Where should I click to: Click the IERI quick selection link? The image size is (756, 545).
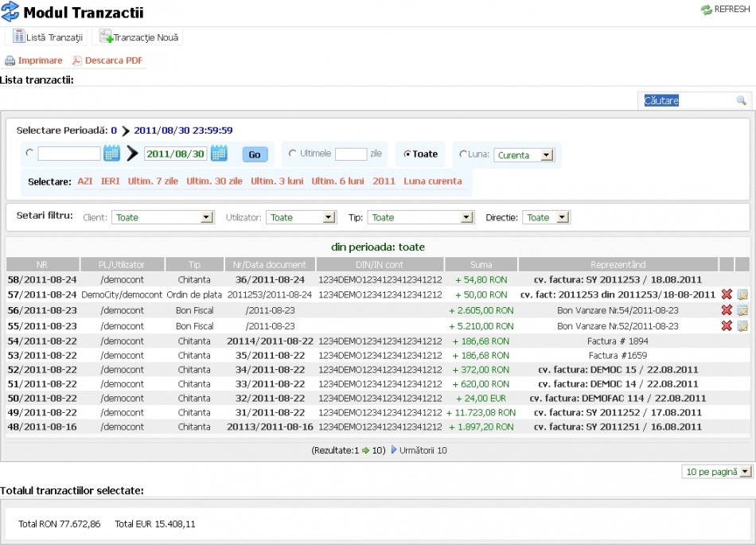coord(110,181)
